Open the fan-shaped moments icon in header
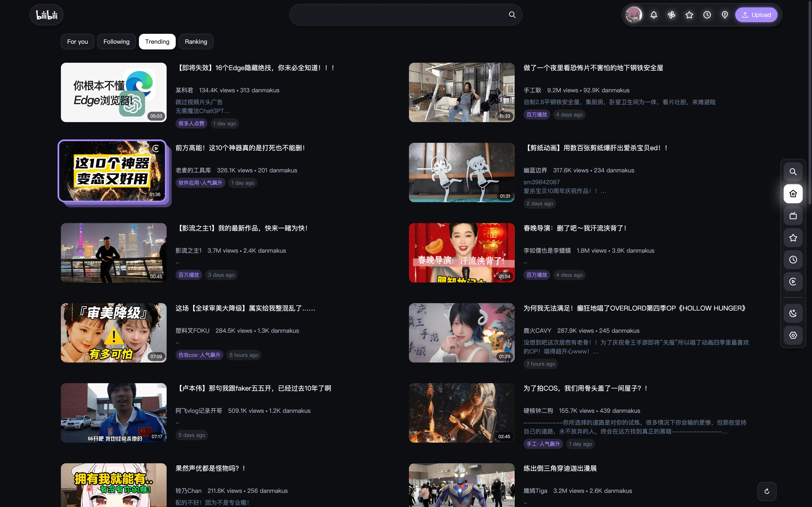The image size is (812, 507). (x=671, y=15)
